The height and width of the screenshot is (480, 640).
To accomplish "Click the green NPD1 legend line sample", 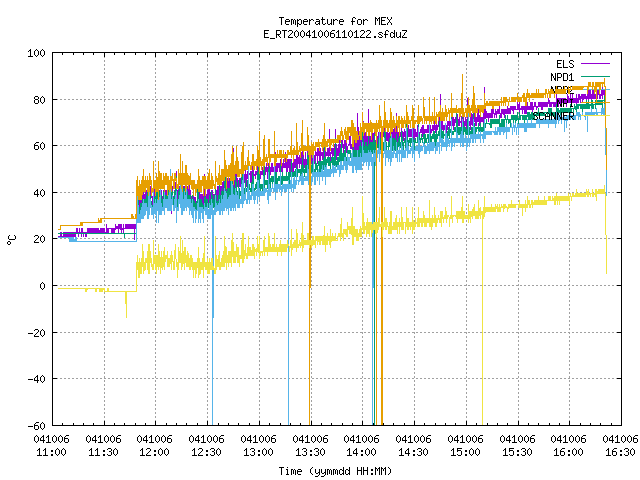I will (595, 76).
